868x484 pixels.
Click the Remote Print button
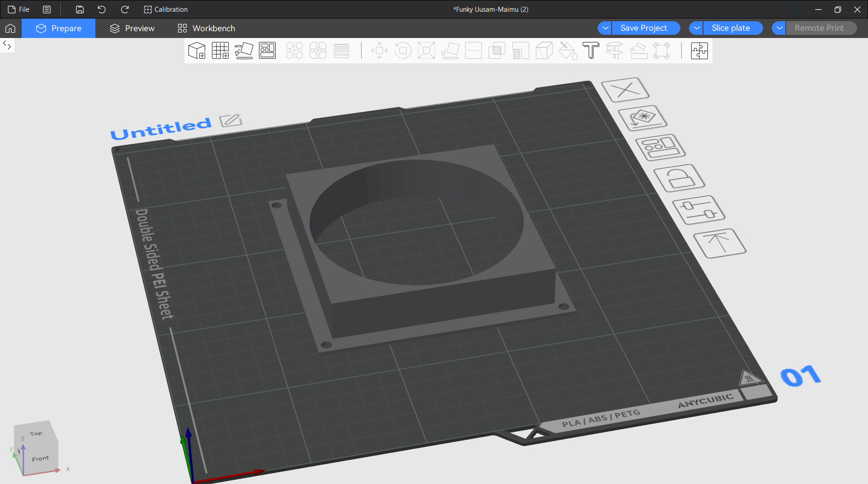(821, 28)
